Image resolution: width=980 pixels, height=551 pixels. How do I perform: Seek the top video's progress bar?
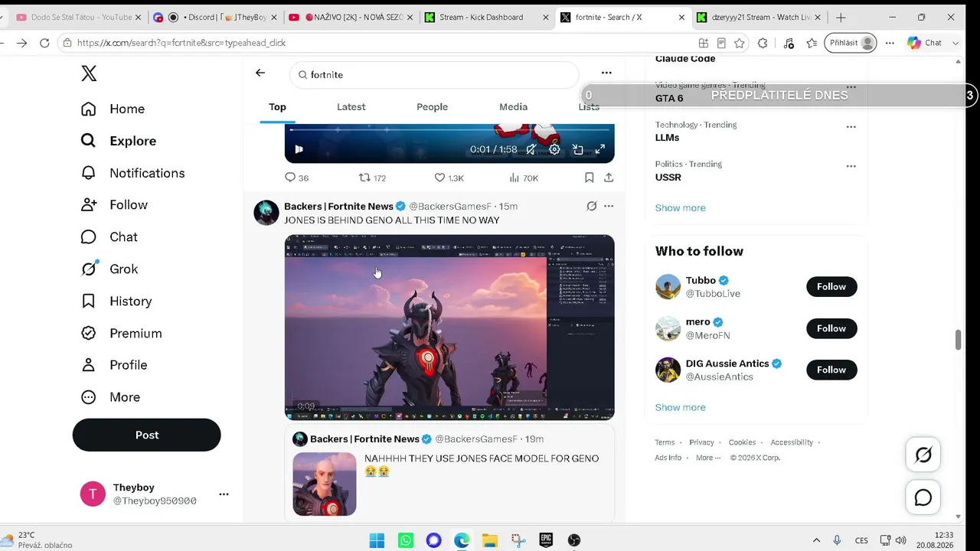pos(449,129)
